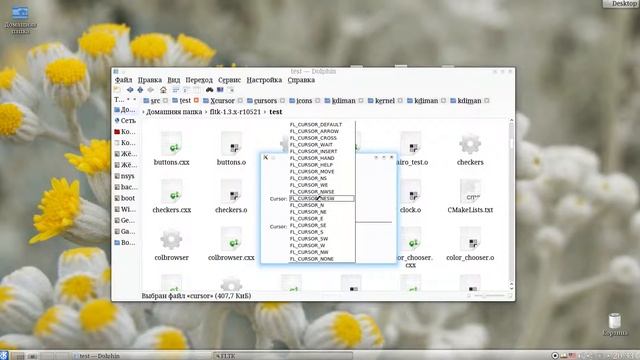Open the CMakeLists.txt file
This screenshot has height=360, width=640.
470,191
